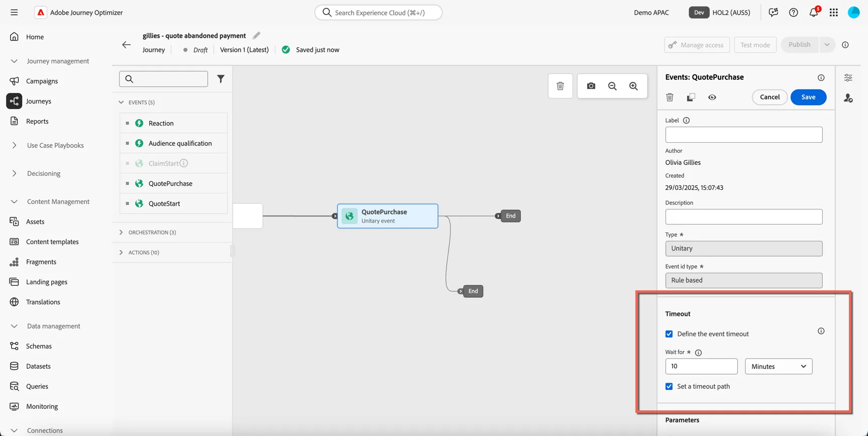
Task: Zoom out on the canvas
Action: pos(612,86)
